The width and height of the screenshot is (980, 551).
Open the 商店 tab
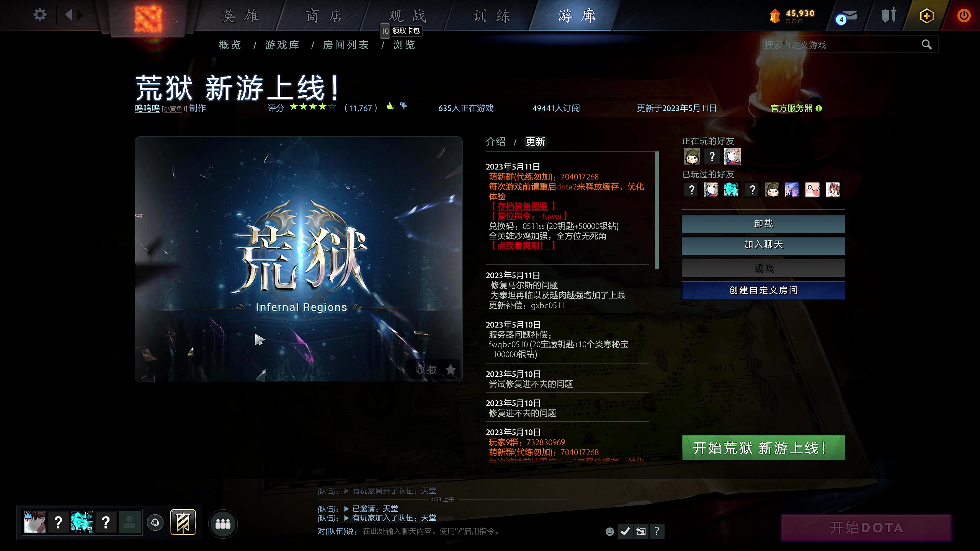[x=324, y=16]
